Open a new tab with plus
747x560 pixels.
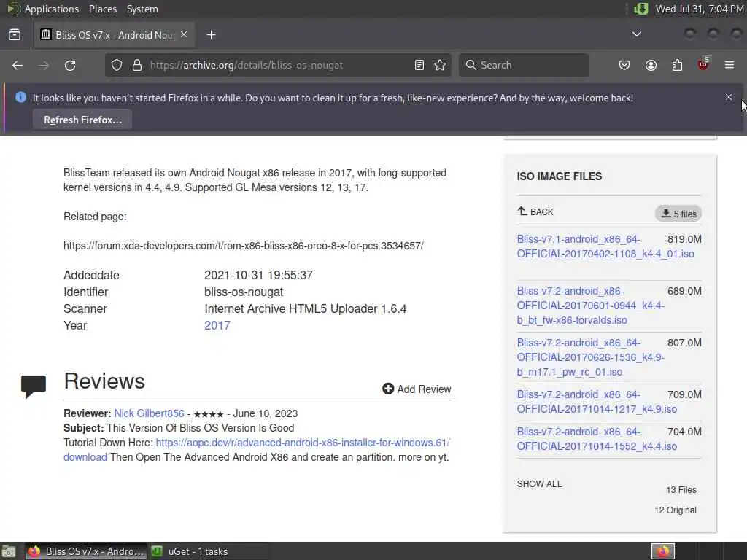coord(211,35)
